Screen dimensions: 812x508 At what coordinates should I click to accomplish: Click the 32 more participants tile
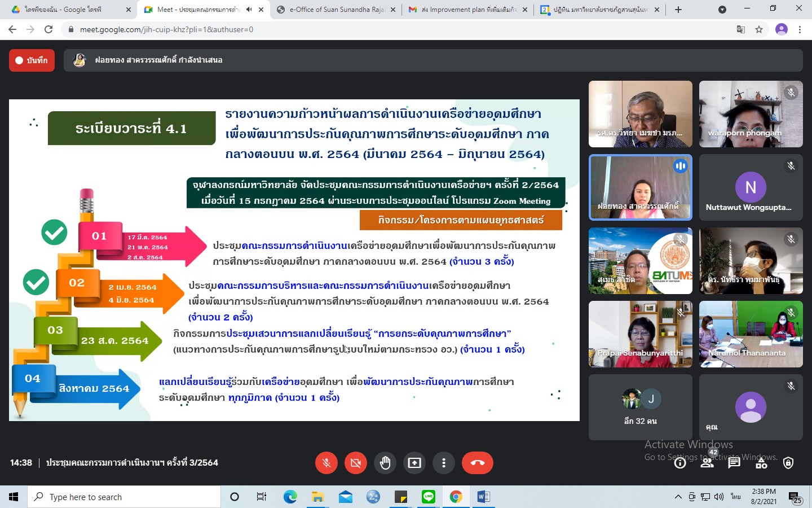pos(640,406)
